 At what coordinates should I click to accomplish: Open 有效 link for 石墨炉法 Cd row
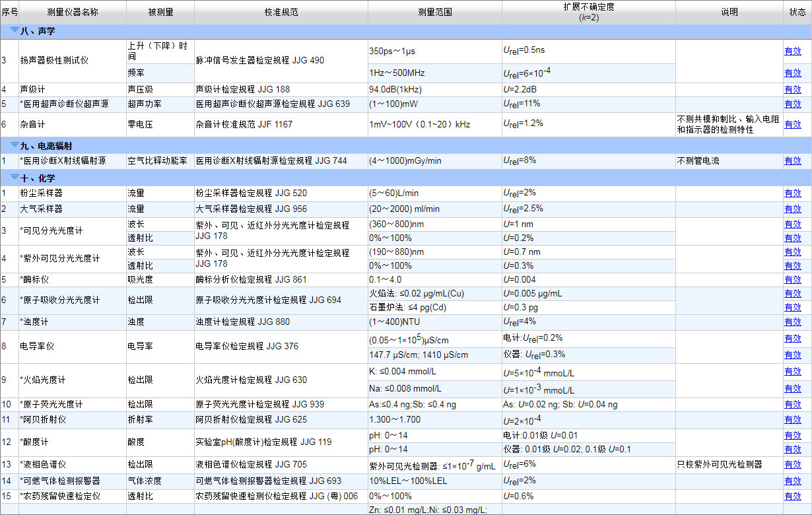792,308
